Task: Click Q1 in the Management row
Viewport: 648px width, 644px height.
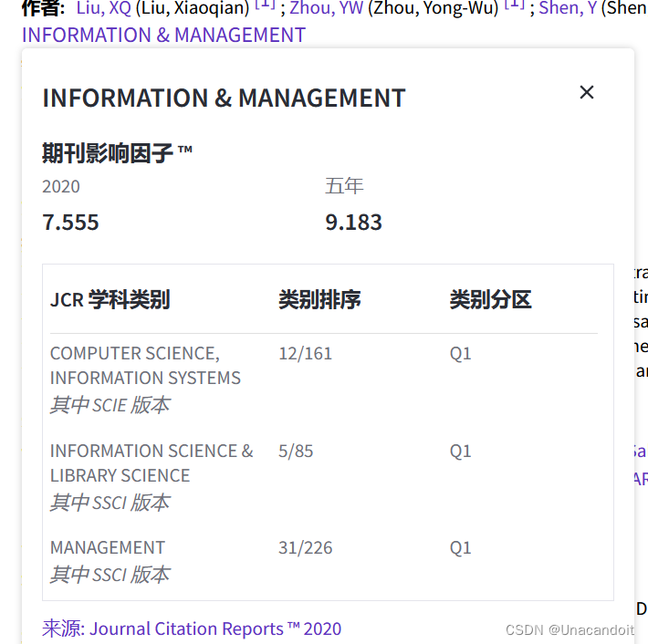Action: click(460, 547)
